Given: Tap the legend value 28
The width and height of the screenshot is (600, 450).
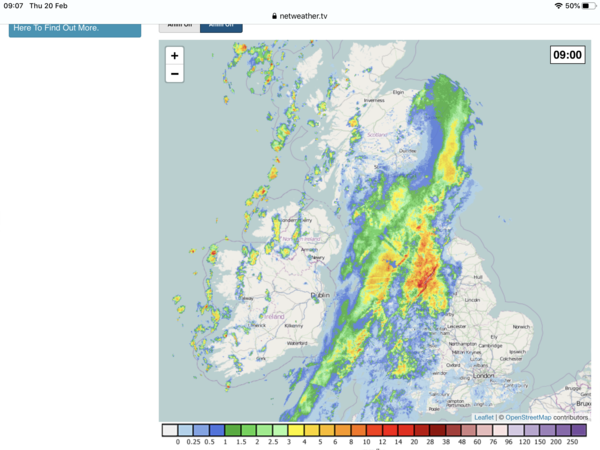Looking at the screenshot, I should [430, 442].
